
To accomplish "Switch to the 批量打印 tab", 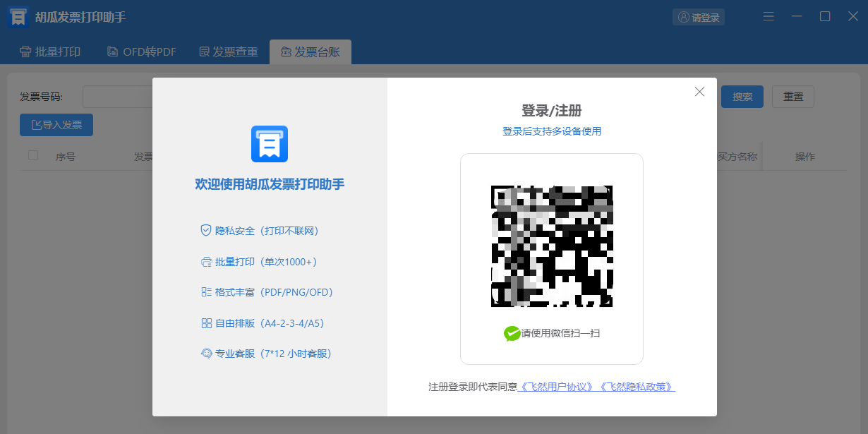I will (x=50, y=52).
